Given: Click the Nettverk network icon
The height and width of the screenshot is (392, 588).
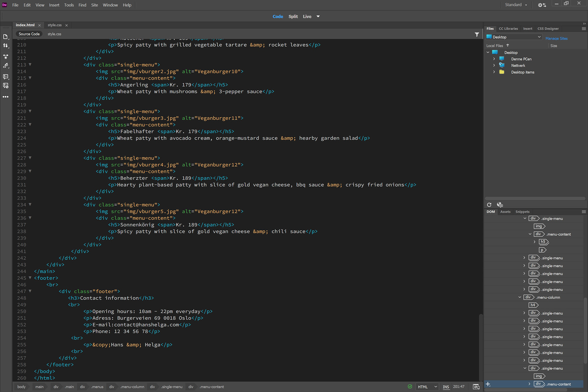Looking at the screenshot, I should tap(502, 65).
